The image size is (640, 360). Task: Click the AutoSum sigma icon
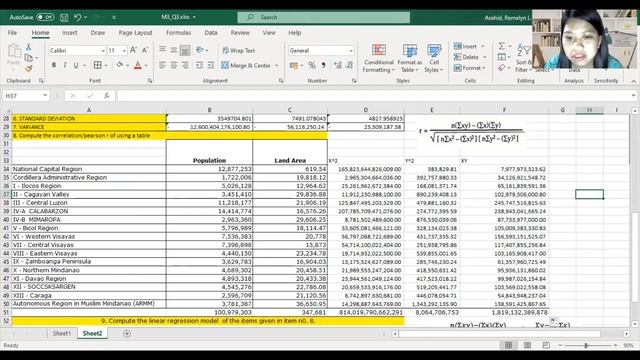(x=502, y=46)
